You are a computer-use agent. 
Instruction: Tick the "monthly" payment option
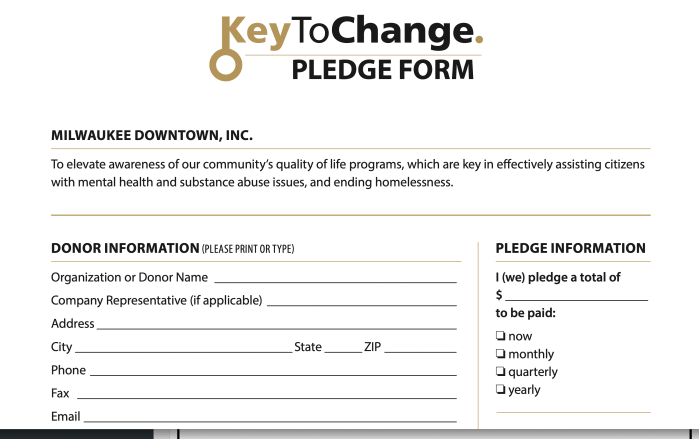pyautogui.click(x=500, y=355)
